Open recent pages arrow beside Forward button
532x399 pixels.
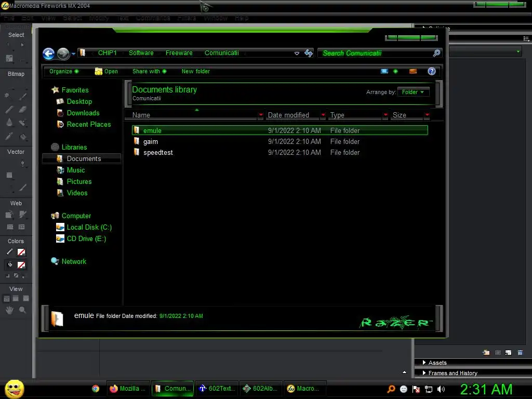click(73, 54)
